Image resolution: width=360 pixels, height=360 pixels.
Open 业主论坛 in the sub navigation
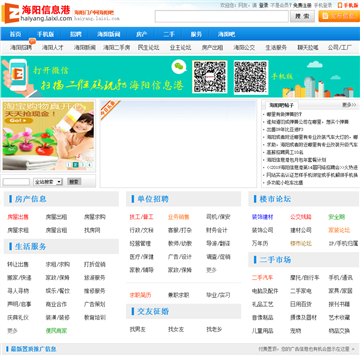[180, 48]
